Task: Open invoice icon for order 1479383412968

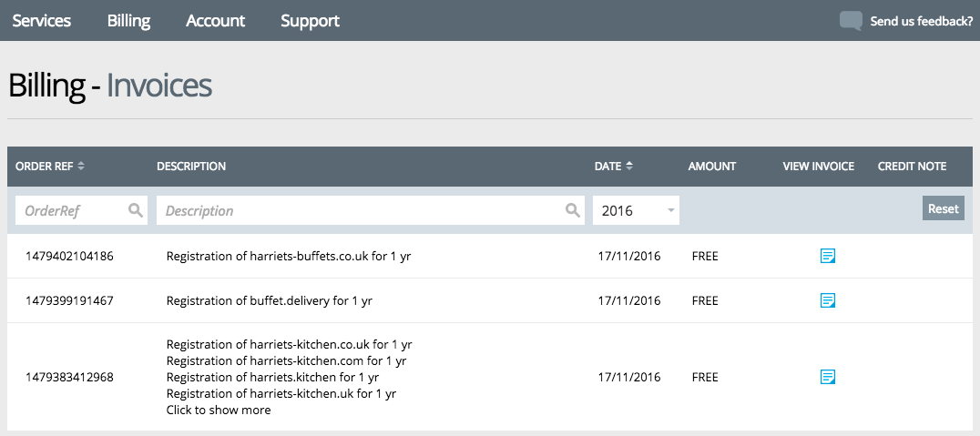Action: point(828,377)
